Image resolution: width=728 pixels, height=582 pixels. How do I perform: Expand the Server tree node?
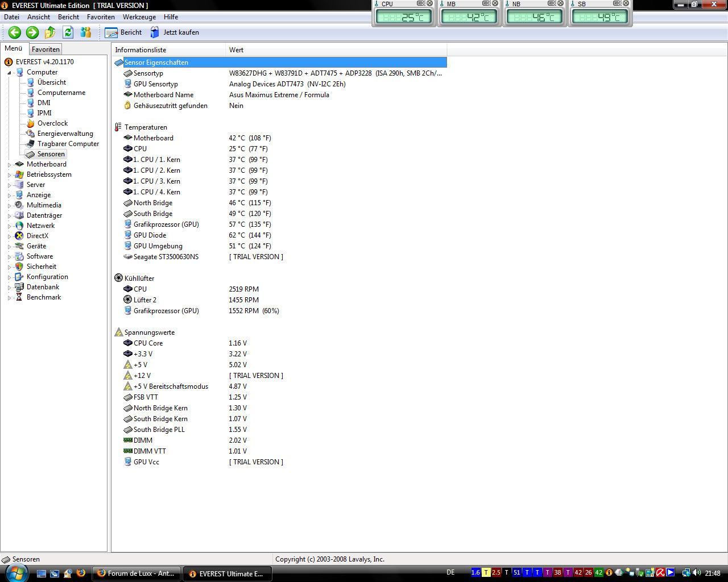click(x=9, y=185)
